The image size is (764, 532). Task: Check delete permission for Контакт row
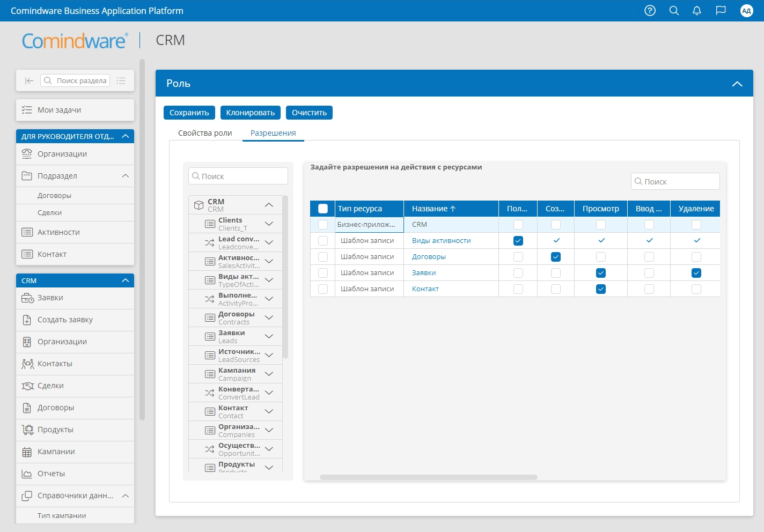point(696,289)
